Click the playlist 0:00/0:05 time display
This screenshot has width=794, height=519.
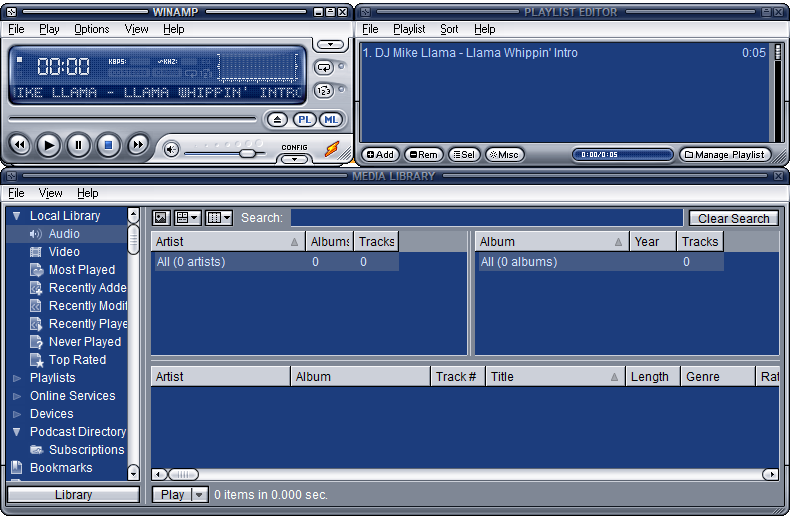click(x=622, y=155)
